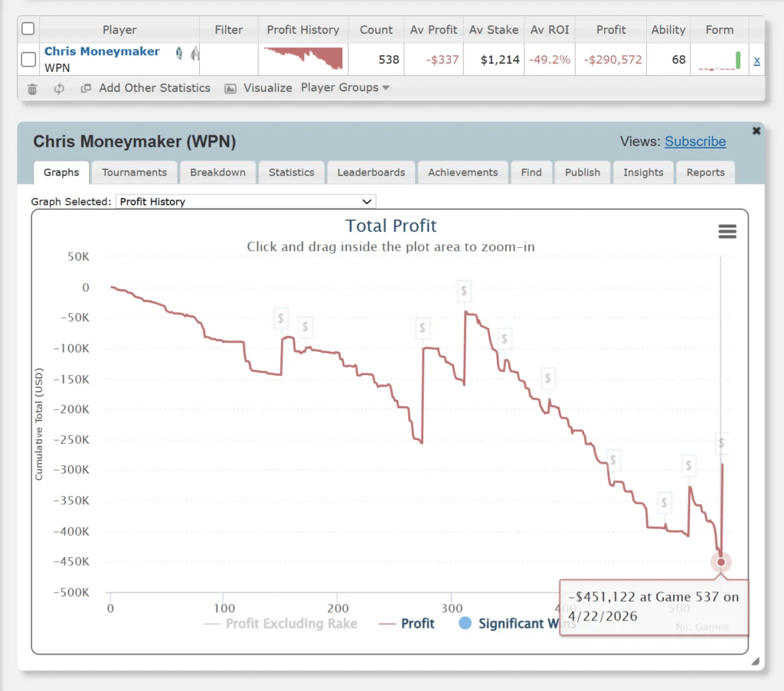
Task: Open the Chris Moneymaker player link
Action: coord(102,51)
